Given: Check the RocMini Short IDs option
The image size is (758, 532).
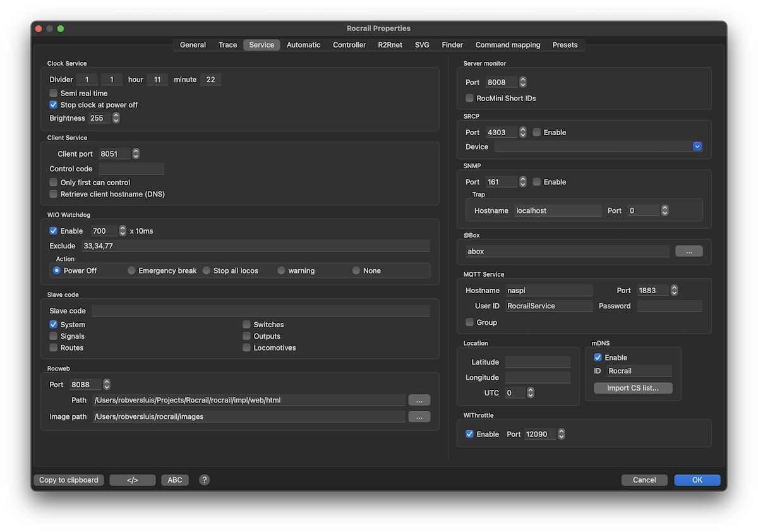Looking at the screenshot, I should (x=469, y=99).
